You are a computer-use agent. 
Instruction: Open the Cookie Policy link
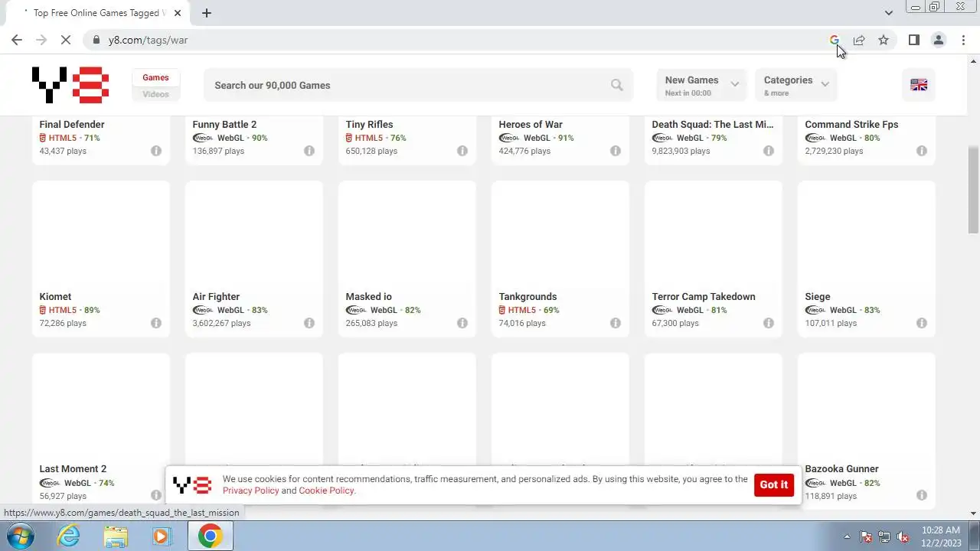[326, 491]
